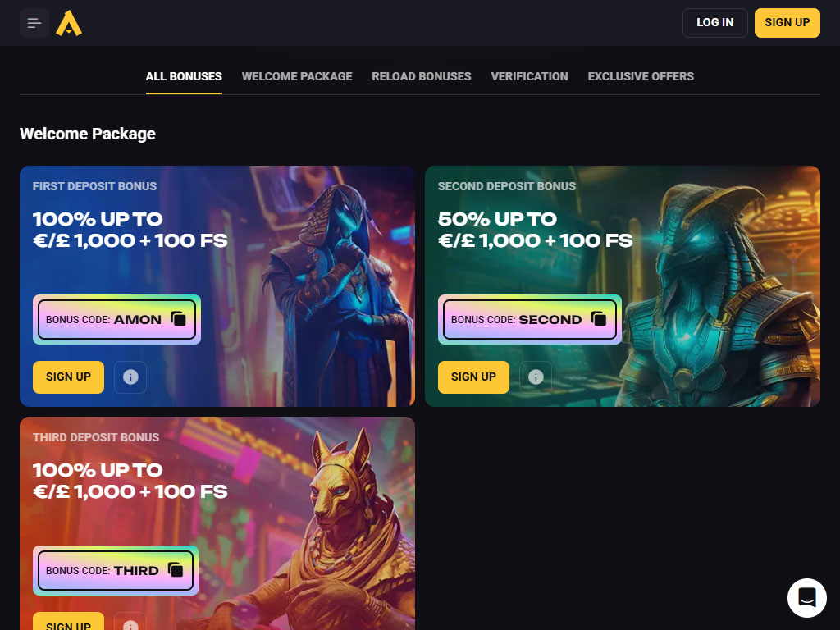
Task: Show info for third deposit bonus
Action: coord(130,622)
